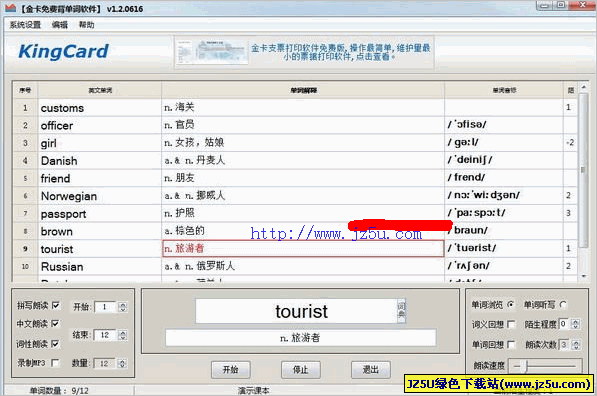Click the highlighted meaning cell 'n. 旅游者'
The height and width of the screenshot is (396, 597).
point(303,249)
